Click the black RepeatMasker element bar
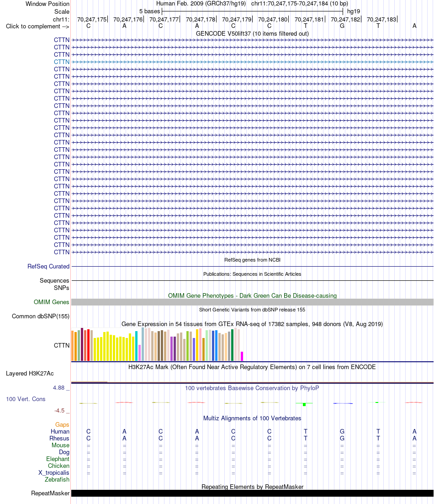The width and height of the screenshot is (434, 504). pos(252,493)
